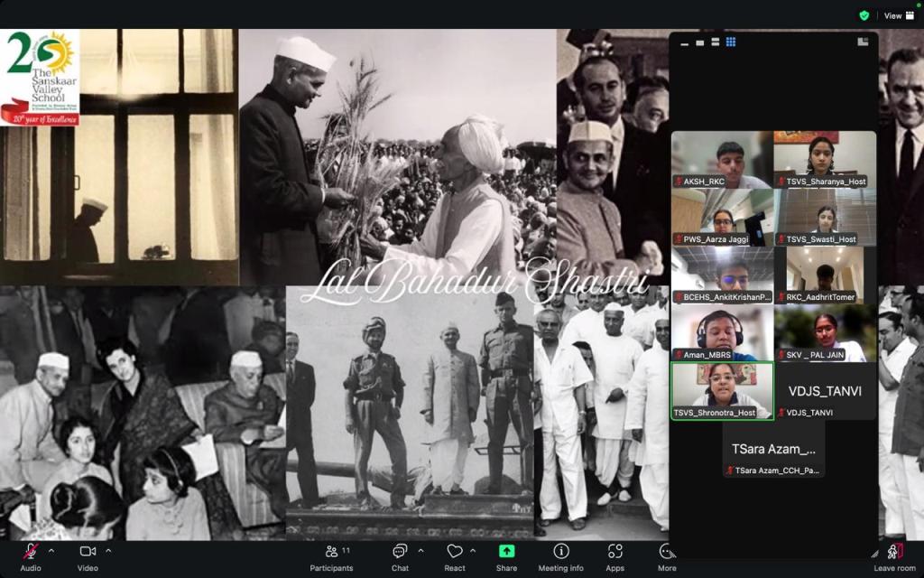Image resolution: width=924 pixels, height=578 pixels.
Task: Click the green encryption shield icon
Action: pyautogui.click(x=864, y=15)
